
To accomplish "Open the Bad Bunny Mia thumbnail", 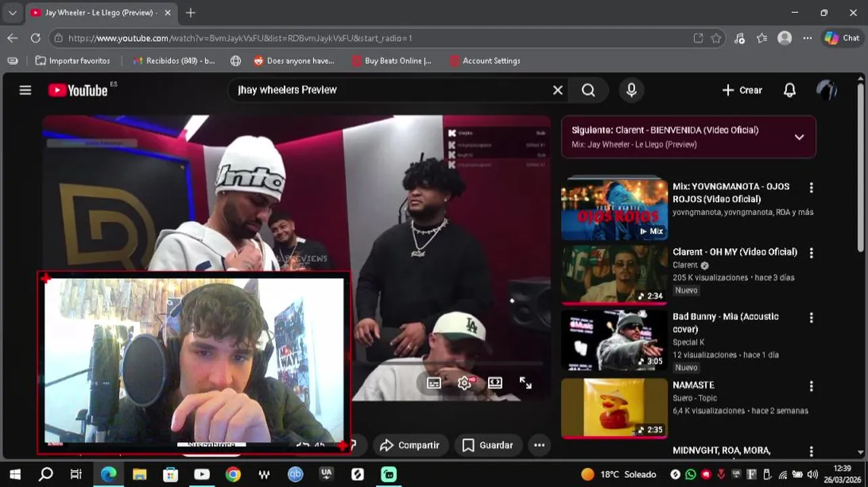I will click(x=614, y=340).
